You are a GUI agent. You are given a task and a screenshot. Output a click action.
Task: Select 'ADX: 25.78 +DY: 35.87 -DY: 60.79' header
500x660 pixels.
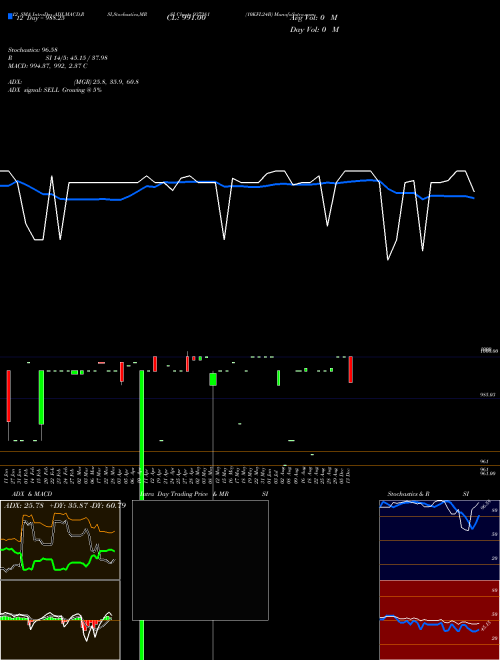point(65,506)
